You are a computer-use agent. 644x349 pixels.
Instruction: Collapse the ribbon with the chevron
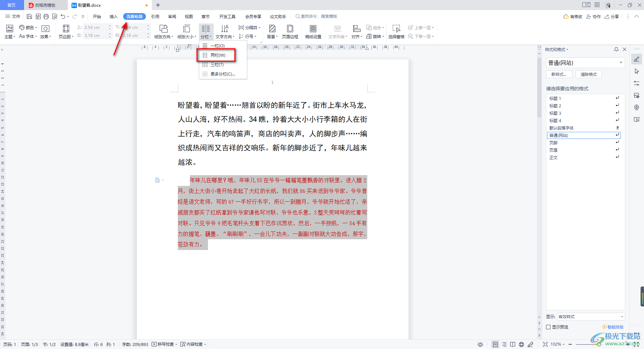(x=636, y=16)
